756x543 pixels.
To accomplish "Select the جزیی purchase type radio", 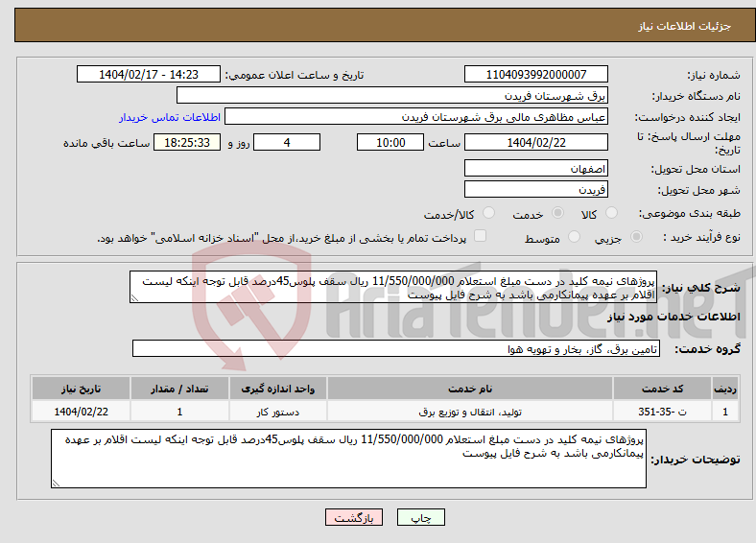I will (x=636, y=237).
